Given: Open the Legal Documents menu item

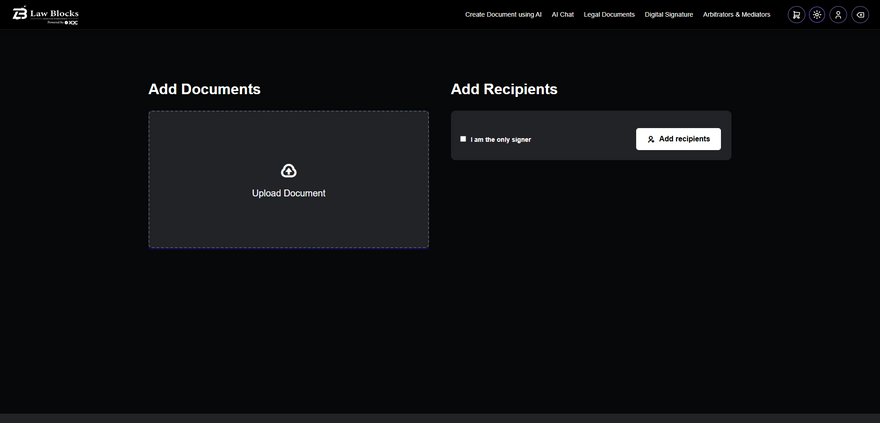Looking at the screenshot, I should [x=609, y=15].
